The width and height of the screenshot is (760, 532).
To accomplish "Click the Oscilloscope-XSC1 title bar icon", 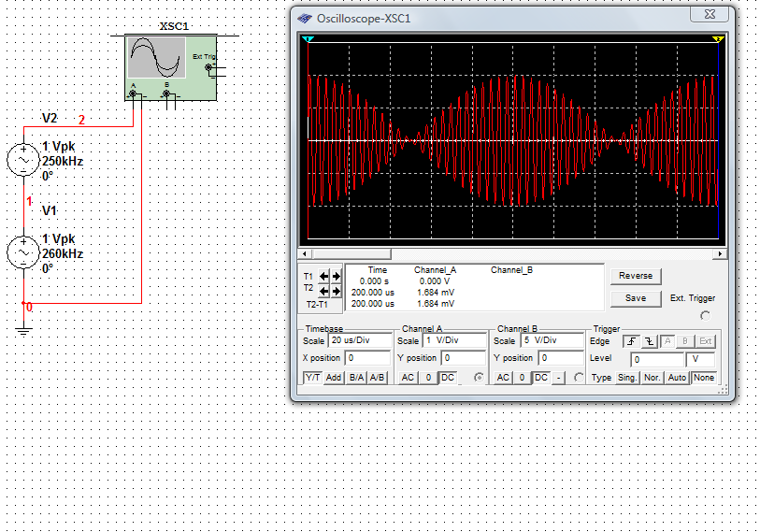I will click(305, 19).
